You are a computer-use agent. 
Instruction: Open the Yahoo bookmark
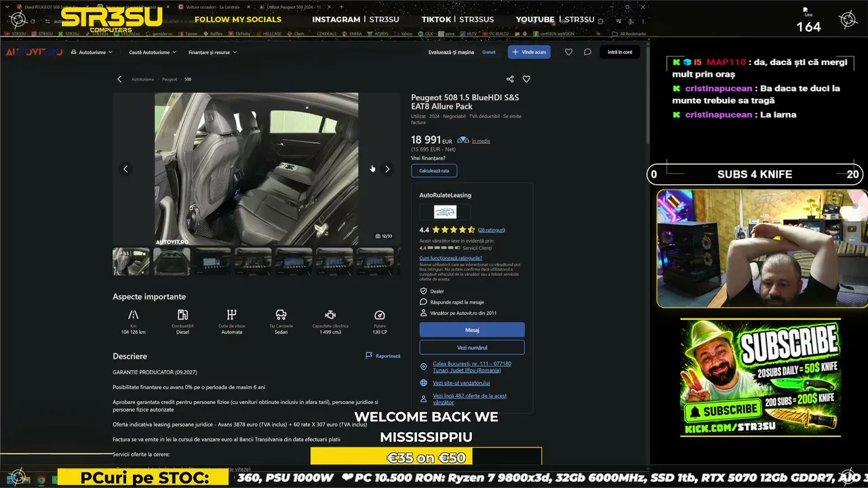pos(403,33)
